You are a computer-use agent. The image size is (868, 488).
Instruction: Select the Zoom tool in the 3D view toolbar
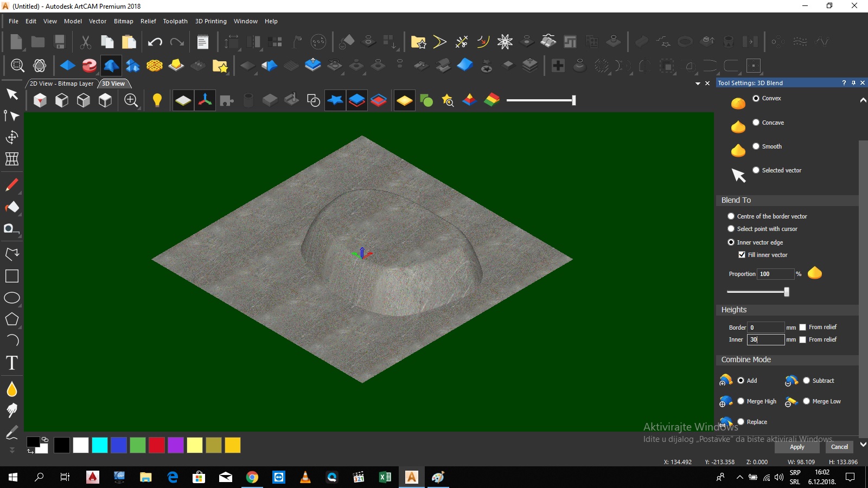coord(131,100)
